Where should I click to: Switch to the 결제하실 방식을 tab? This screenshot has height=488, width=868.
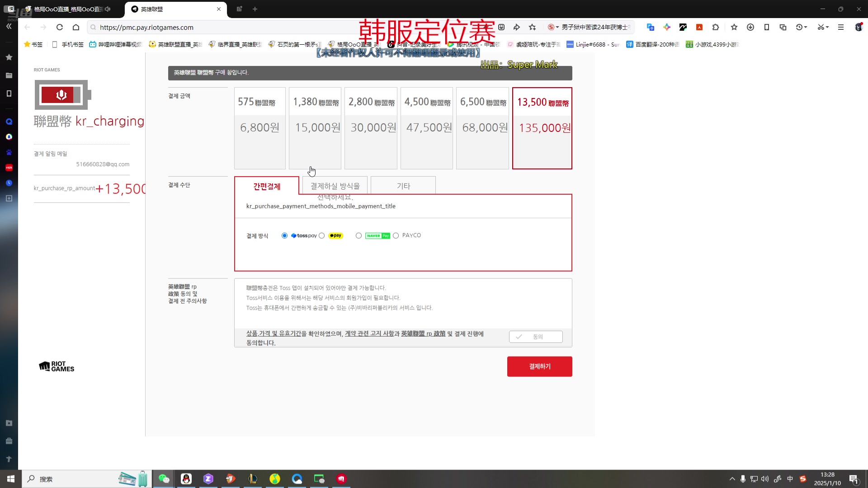pyautogui.click(x=335, y=186)
